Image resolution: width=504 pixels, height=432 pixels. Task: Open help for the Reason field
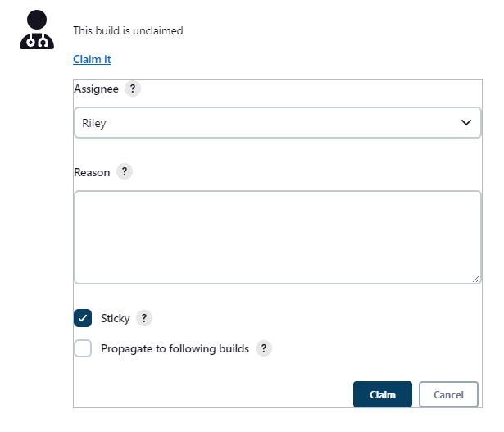125,171
